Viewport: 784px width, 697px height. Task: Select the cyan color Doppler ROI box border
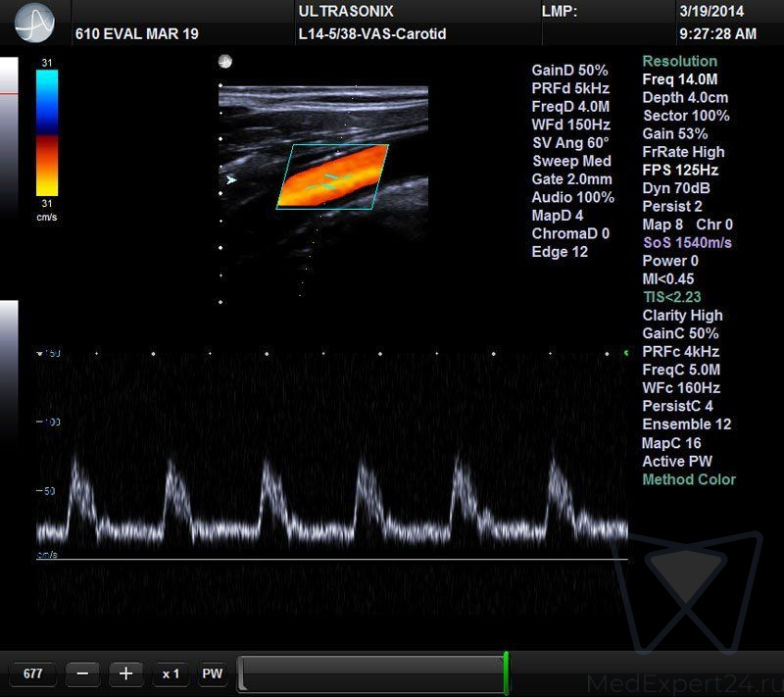[333, 146]
